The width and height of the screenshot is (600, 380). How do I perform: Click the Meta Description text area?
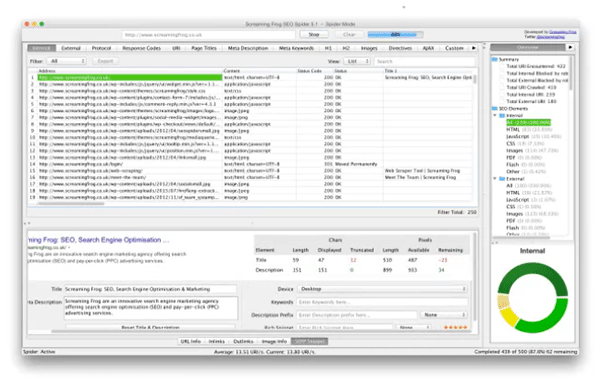pos(151,308)
